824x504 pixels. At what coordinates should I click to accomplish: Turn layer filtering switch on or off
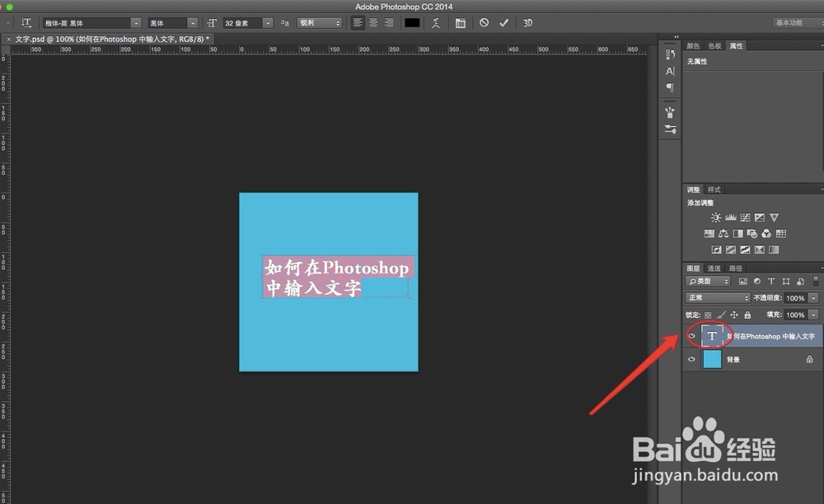tap(816, 282)
